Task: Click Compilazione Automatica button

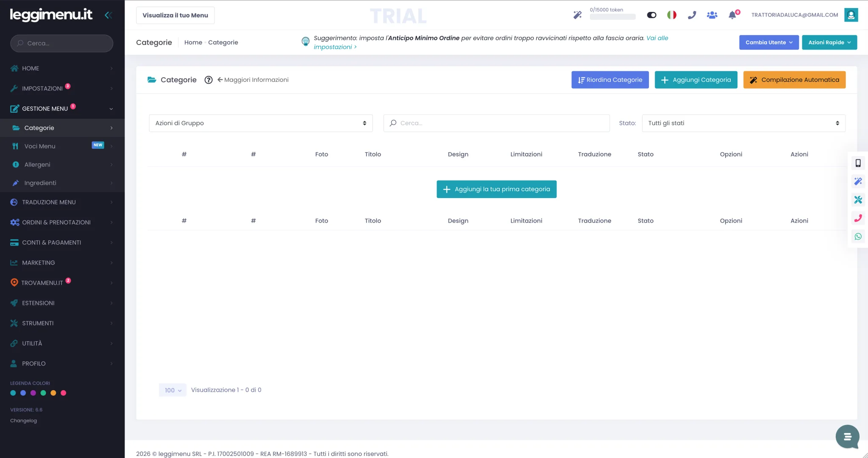Action: click(794, 80)
